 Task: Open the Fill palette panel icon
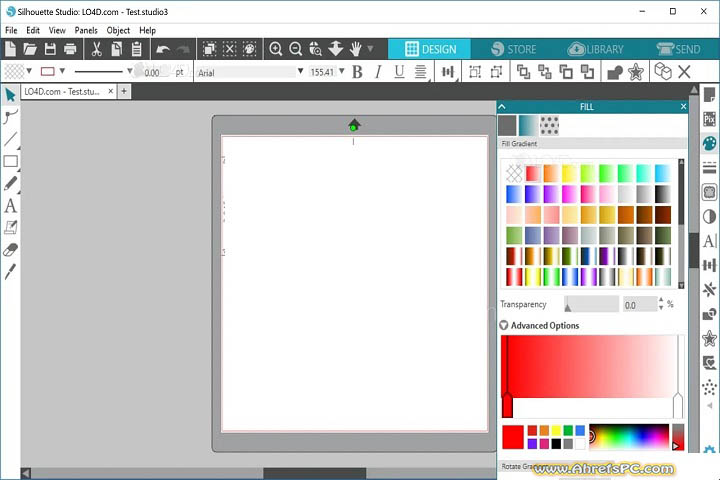coord(709,143)
